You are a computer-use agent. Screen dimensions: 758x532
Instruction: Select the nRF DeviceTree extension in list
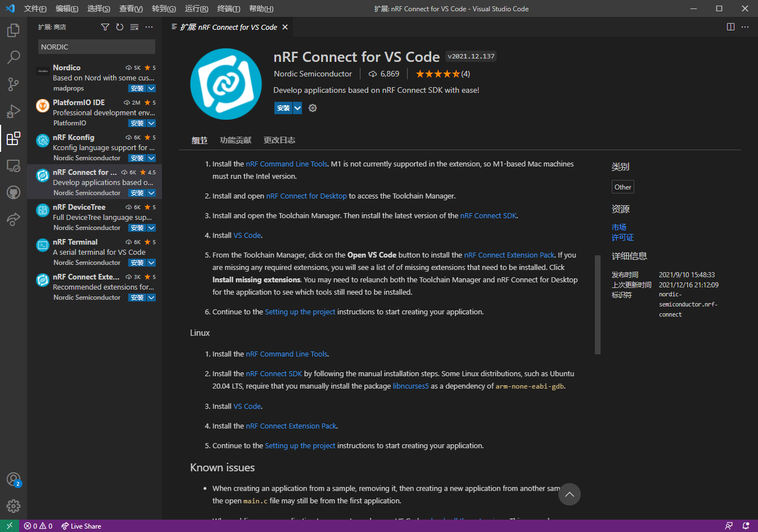pyautogui.click(x=94, y=217)
